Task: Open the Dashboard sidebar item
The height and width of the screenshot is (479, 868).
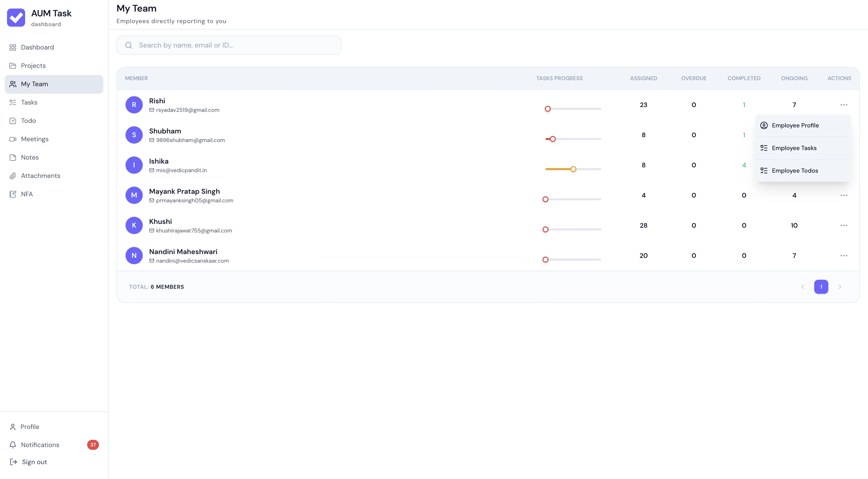Action: pyautogui.click(x=54, y=47)
